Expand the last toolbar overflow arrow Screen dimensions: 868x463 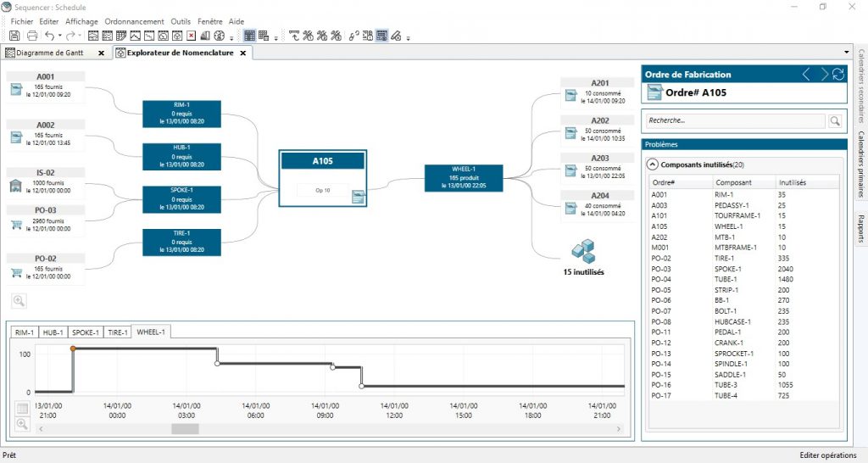tap(408, 37)
